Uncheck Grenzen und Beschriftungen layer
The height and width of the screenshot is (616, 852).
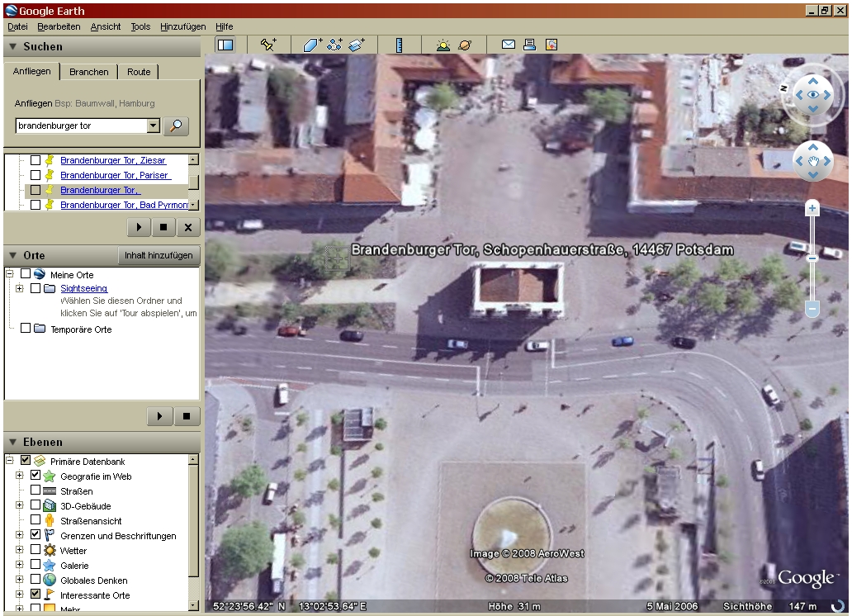tap(35, 534)
